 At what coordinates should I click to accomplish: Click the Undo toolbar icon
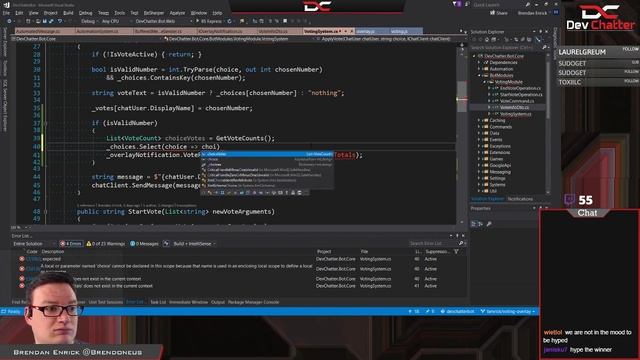[60, 21]
